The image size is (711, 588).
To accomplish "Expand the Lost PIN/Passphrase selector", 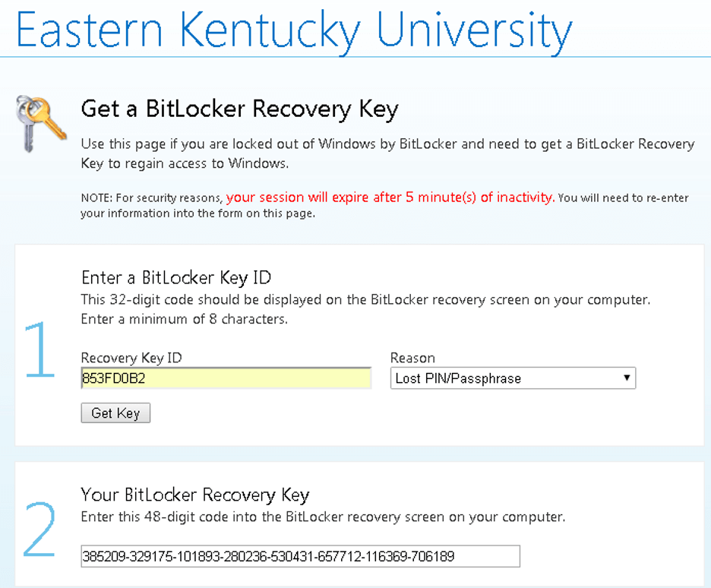I will point(513,378).
